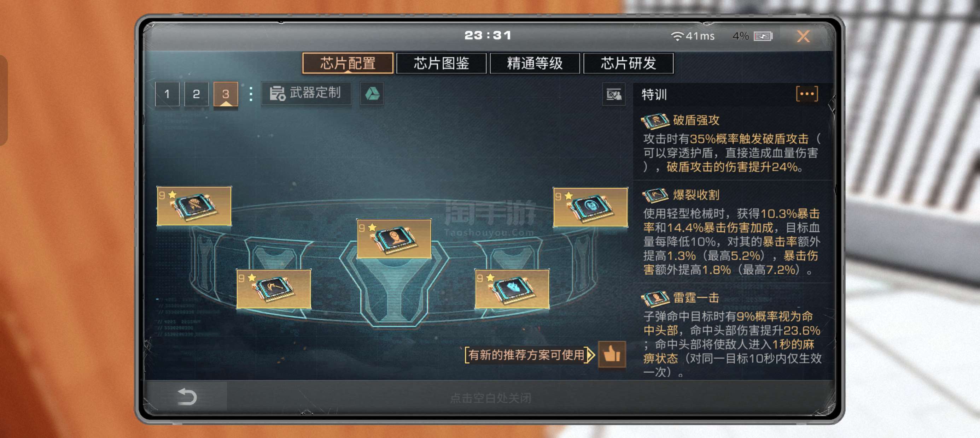The image size is (980, 438).
Task: Open the profile card icon beside 特训
Action: [614, 94]
